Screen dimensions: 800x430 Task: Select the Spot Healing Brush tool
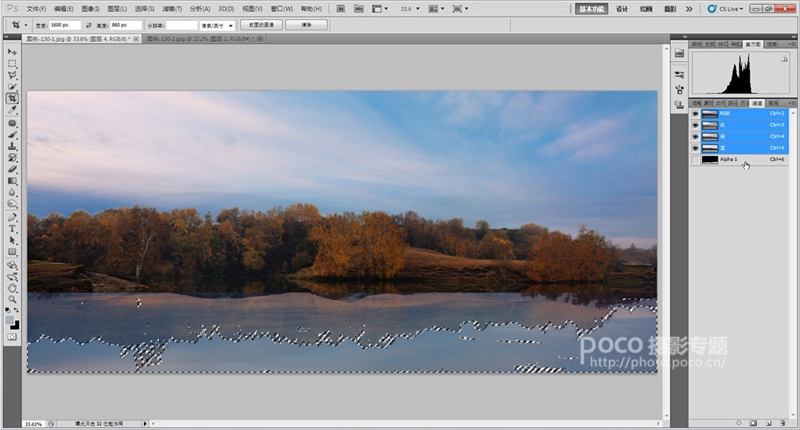coord(12,123)
